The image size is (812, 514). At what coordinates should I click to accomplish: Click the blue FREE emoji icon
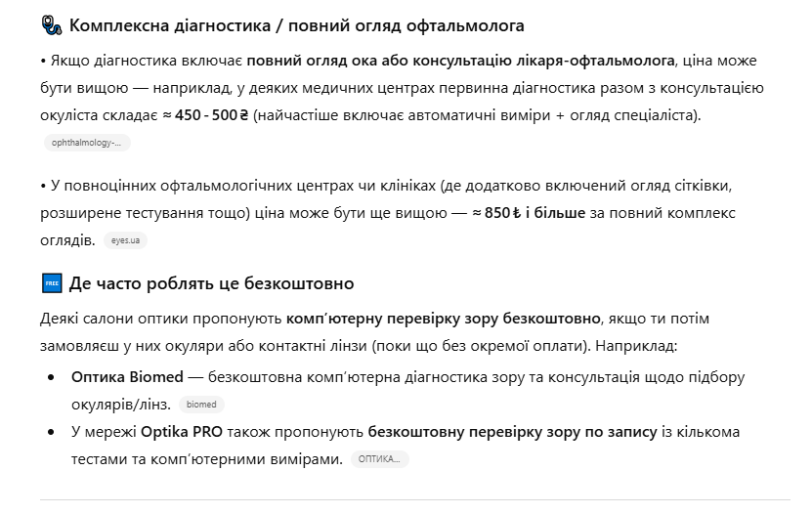[52, 283]
